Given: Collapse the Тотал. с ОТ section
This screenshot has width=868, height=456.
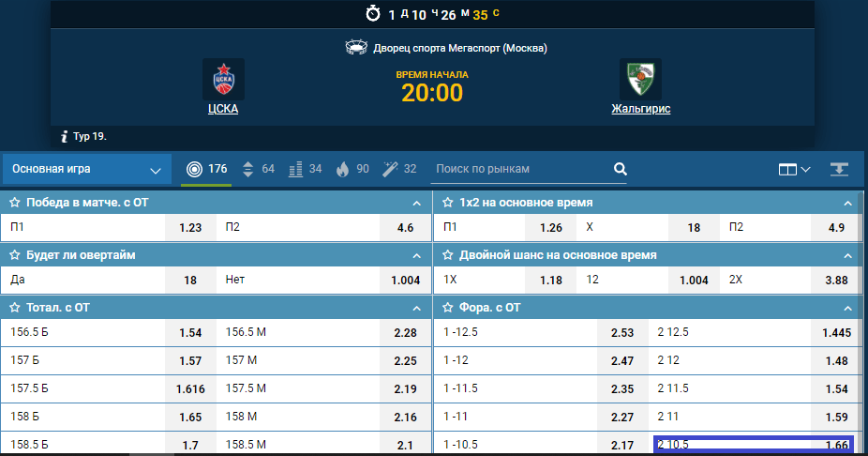Looking at the screenshot, I should (417, 308).
